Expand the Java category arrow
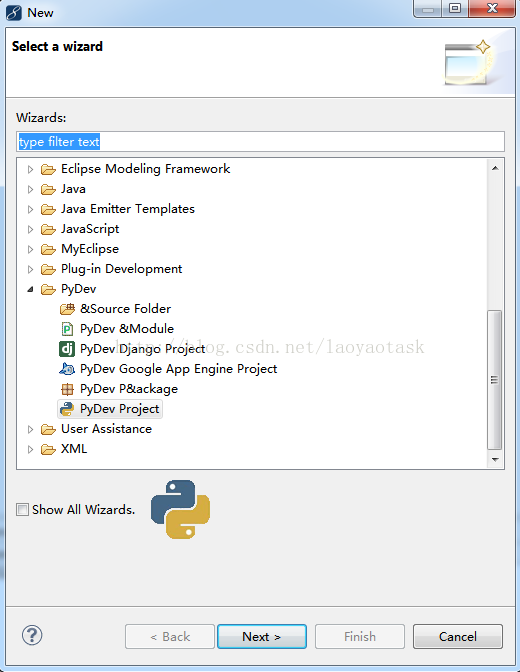The width and height of the screenshot is (520, 672). [30, 189]
